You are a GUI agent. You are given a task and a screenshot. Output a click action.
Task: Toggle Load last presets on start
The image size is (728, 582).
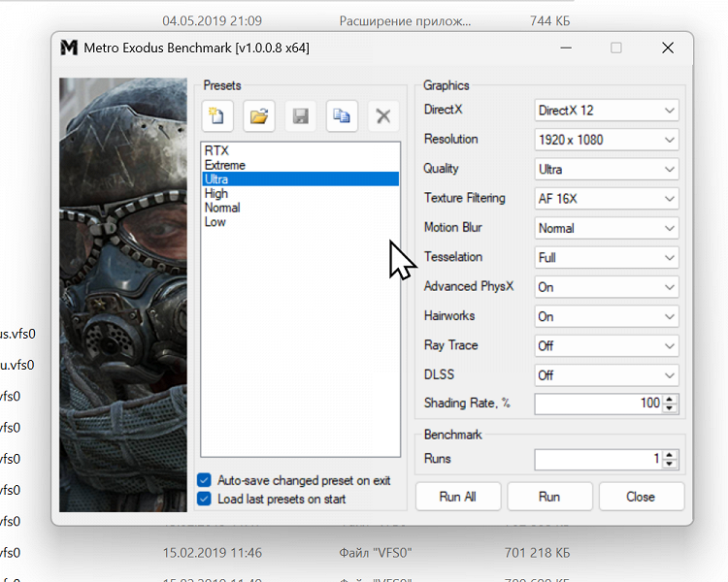(x=204, y=499)
